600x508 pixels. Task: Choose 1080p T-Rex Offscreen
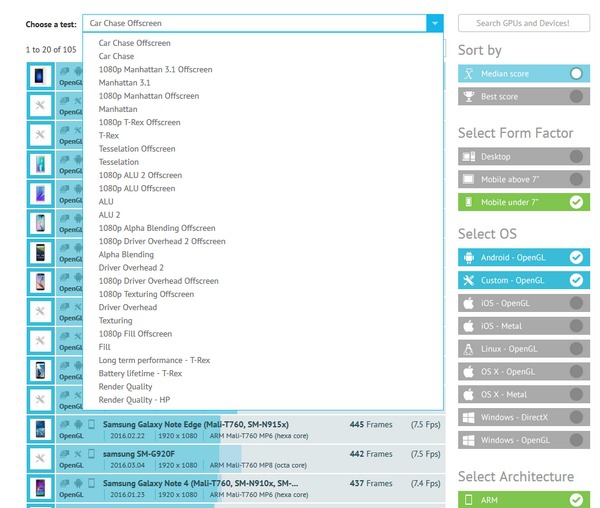[x=139, y=122]
